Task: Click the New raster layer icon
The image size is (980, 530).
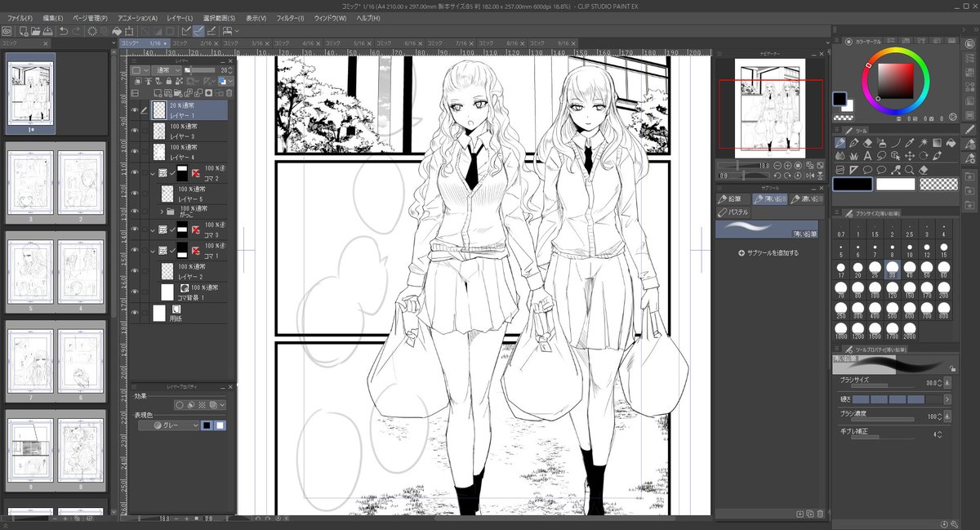Action: 158,93
